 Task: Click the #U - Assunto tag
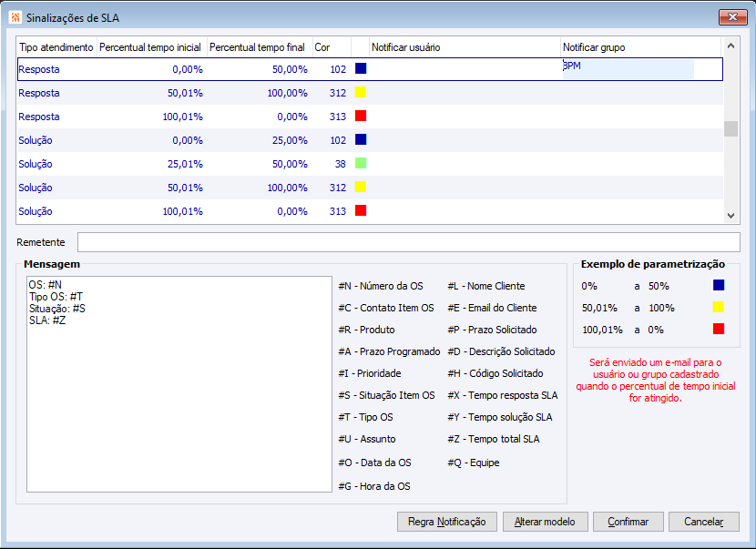pyautogui.click(x=367, y=439)
